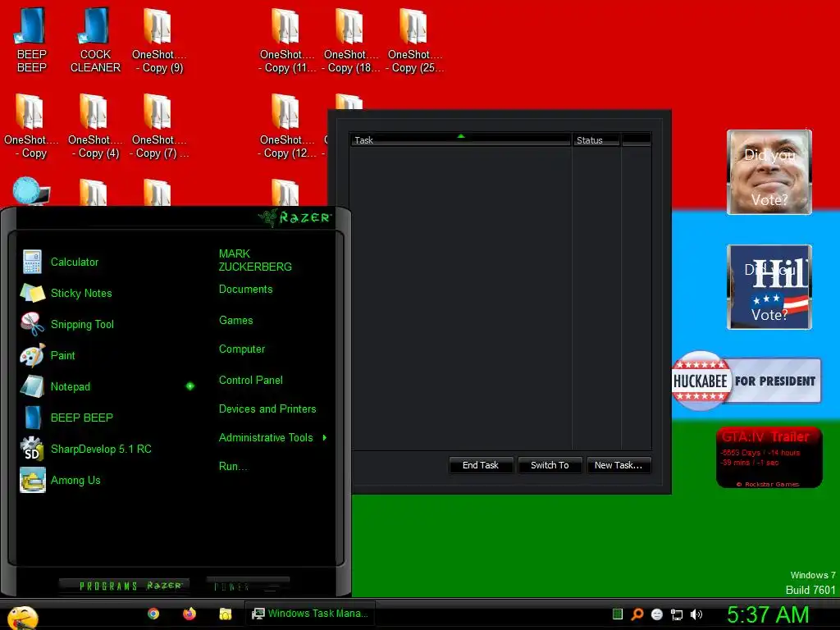Viewport: 840px width, 630px height.
Task: Click the GTA:IV Trailer countdown gadget
Action: click(x=769, y=457)
